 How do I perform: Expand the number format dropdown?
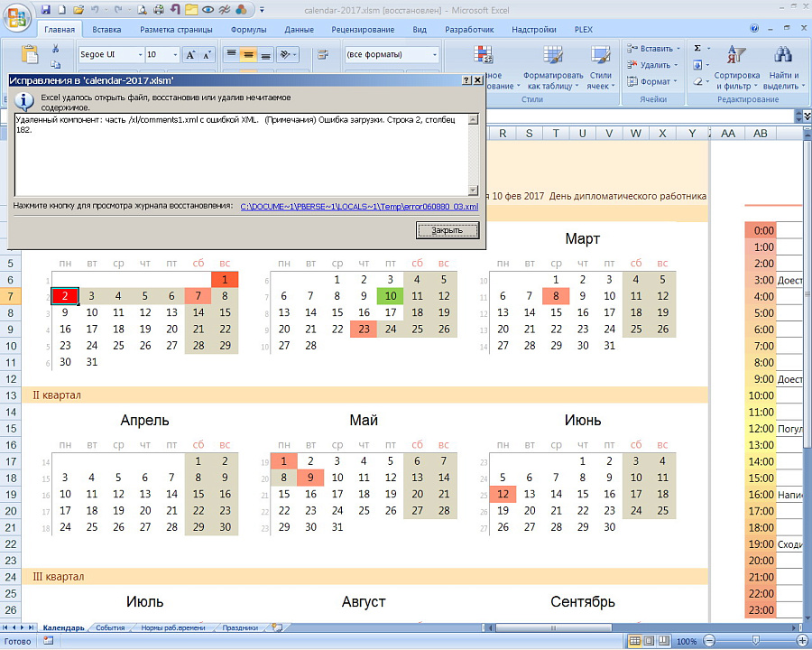434,55
